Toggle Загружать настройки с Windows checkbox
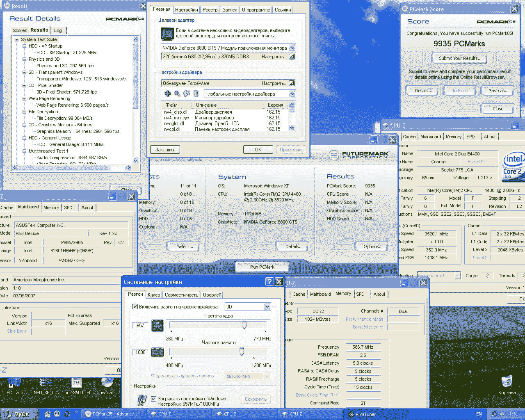Viewport: 525px width, 420px height. point(153,399)
